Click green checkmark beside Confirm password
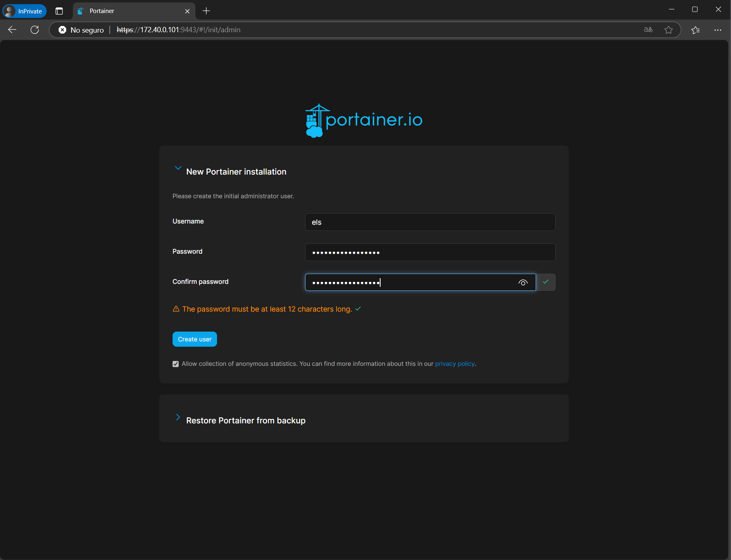 546,282
